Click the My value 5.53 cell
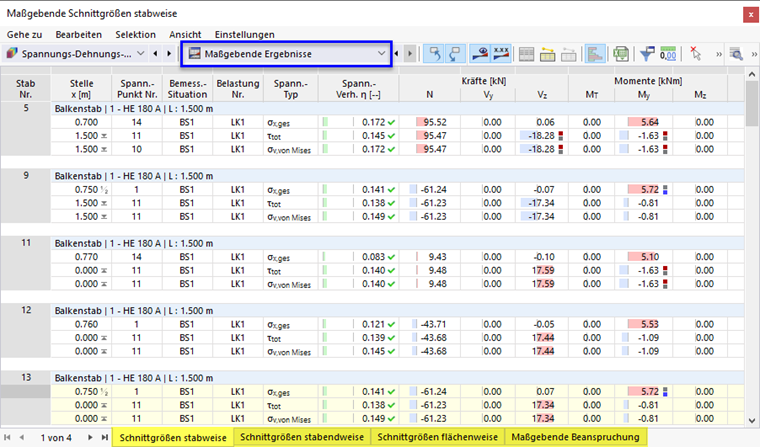 (643, 324)
